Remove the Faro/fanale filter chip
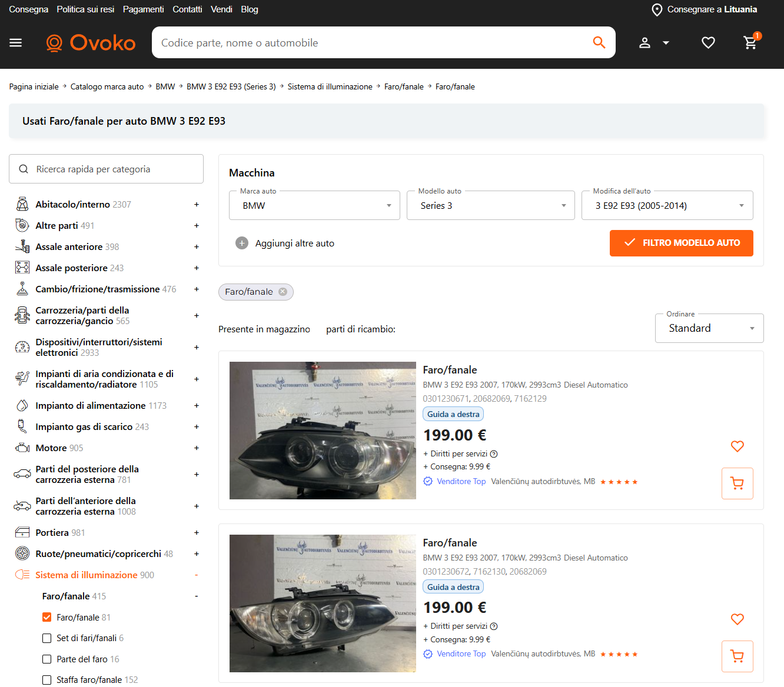The height and width of the screenshot is (687, 784). click(x=283, y=292)
